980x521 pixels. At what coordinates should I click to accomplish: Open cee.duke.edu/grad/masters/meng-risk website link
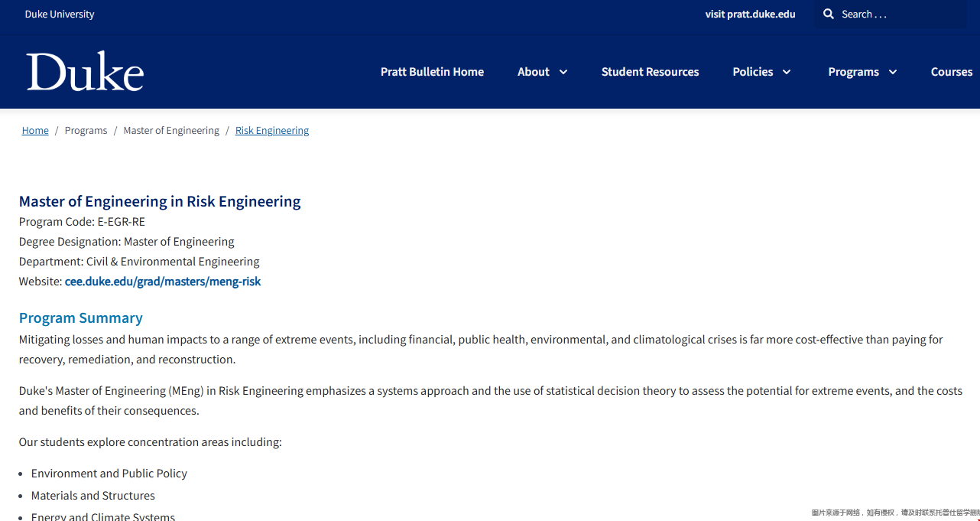(163, 282)
